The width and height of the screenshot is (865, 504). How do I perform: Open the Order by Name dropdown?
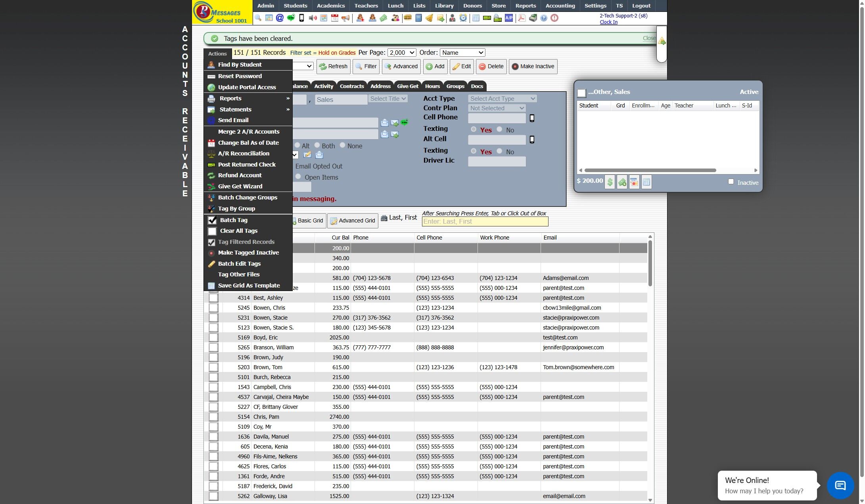(462, 52)
